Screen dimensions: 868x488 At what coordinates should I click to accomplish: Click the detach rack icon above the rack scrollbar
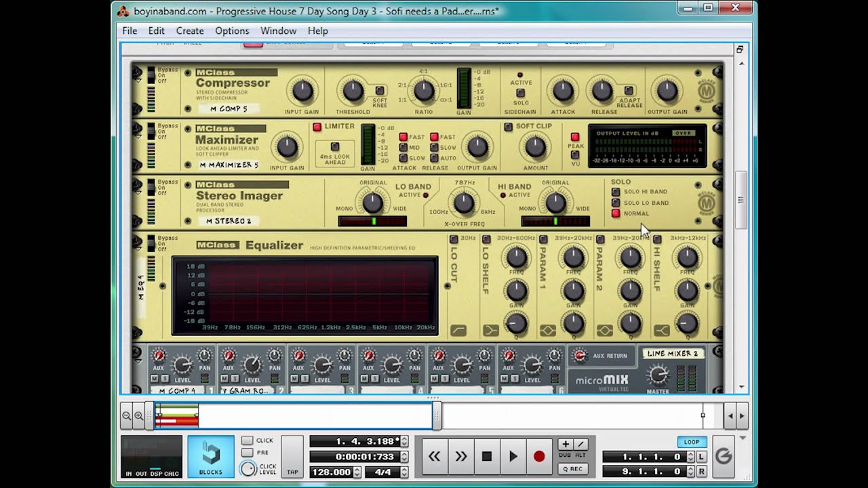click(x=740, y=49)
